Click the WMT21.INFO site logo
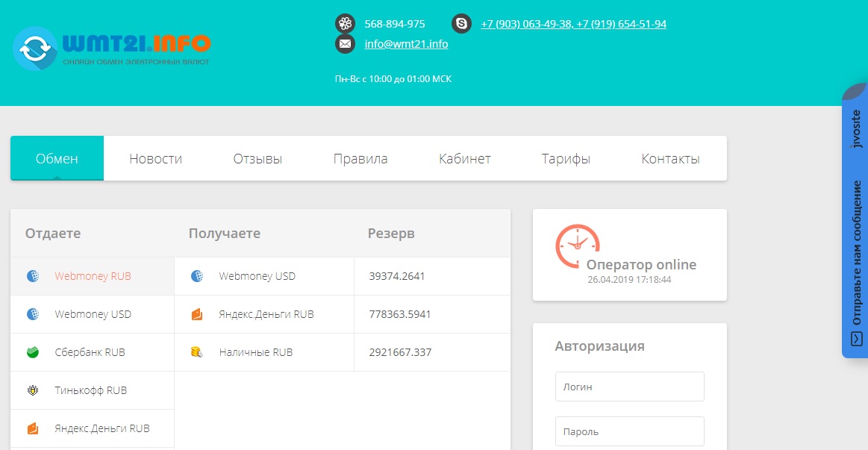The image size is (868, 450). (112, 49)
